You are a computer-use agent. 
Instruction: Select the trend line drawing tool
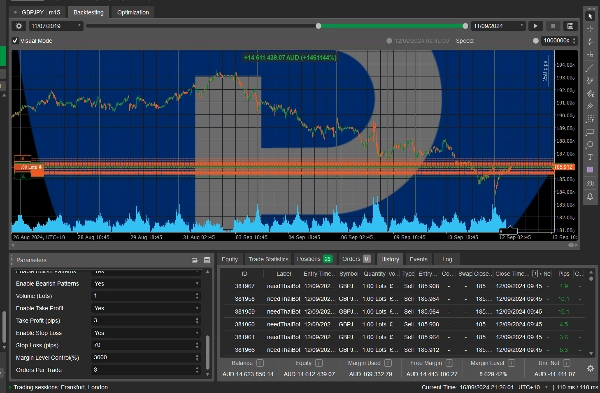pos(590,68)
